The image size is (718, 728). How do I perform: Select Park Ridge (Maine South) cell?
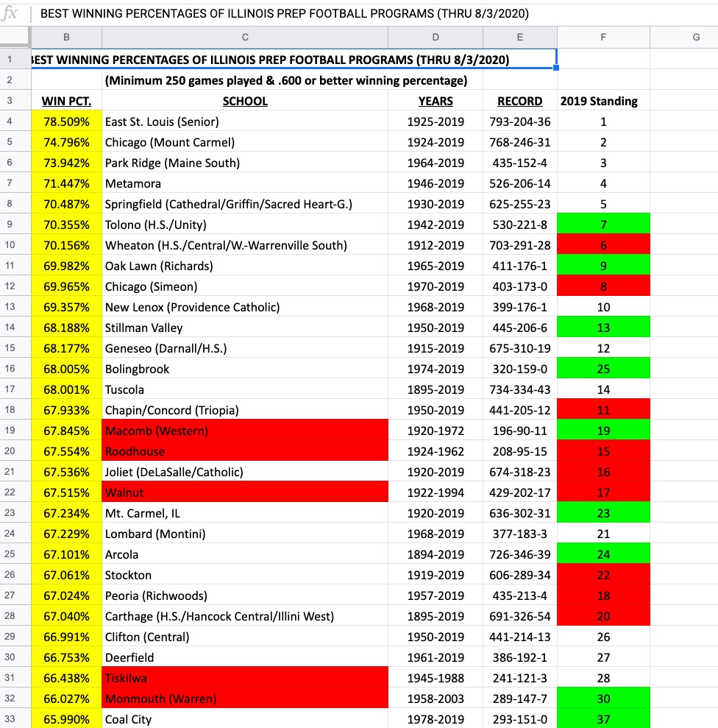[x=245, y=163]
